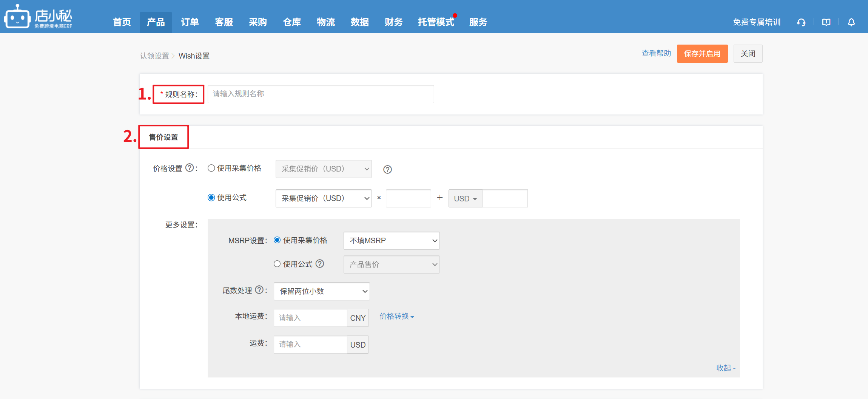Click the 店小秘 robot logo

[17, 17]
